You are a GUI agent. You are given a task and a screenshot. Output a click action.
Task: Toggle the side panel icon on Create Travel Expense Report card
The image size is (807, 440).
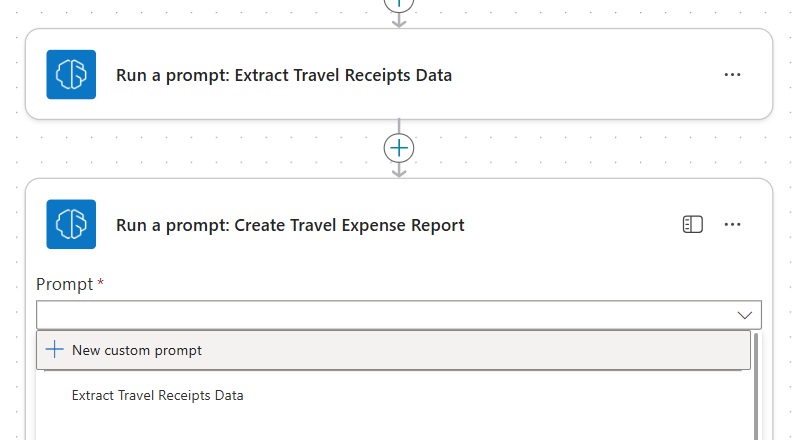693,225
